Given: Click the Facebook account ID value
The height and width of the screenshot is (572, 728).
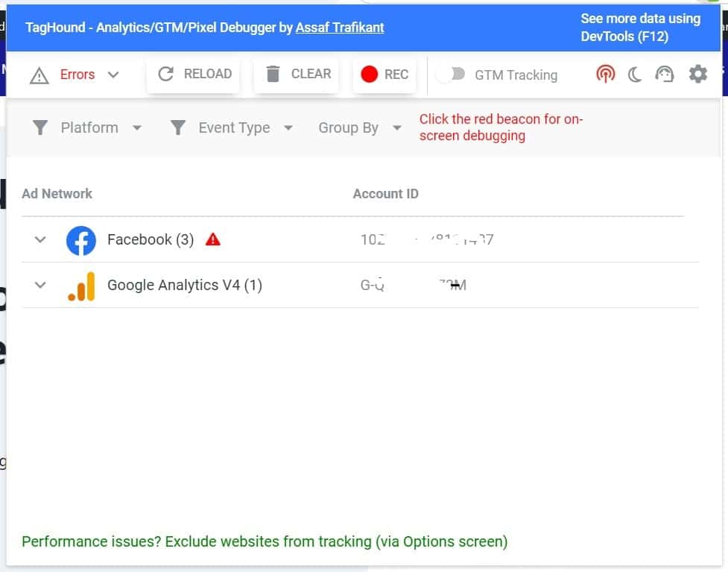Looking at the screenshot, I should [427, 239].
